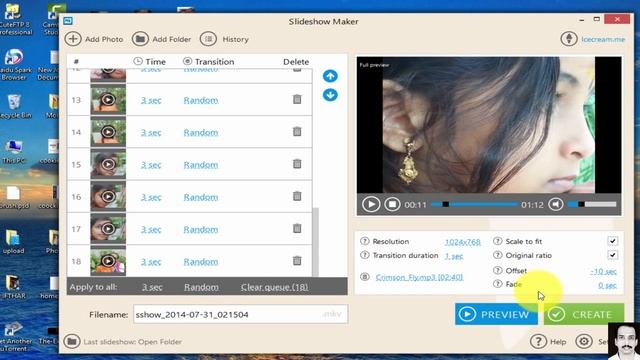Click the Filename input field
This screenshot has width=640, height=360.
[240, 314]
